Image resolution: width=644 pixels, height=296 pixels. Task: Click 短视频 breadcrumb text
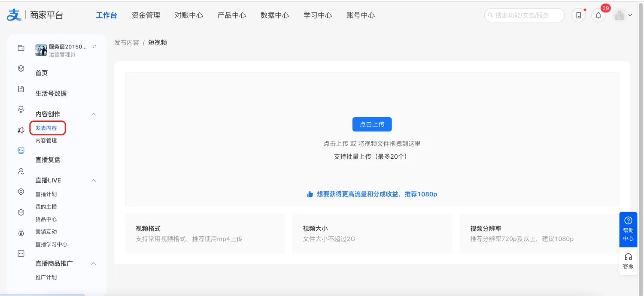[158, 42]
